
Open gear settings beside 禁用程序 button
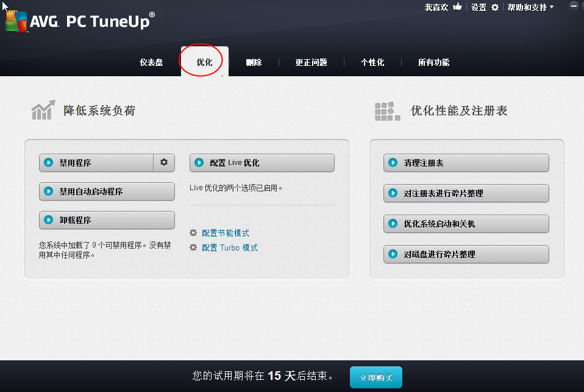164,162
